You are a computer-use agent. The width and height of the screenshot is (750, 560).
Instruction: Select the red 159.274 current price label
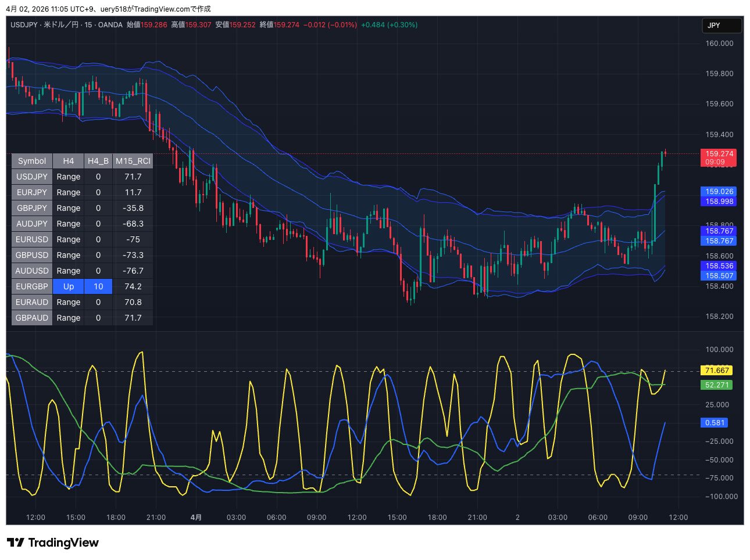719,154
